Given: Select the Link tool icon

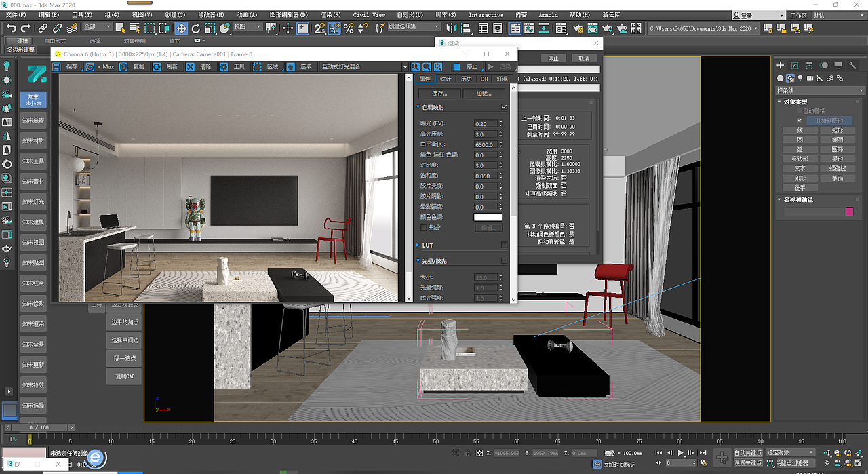Looking at the screenshot, I should pyautogui.click(x=43, y=28).
